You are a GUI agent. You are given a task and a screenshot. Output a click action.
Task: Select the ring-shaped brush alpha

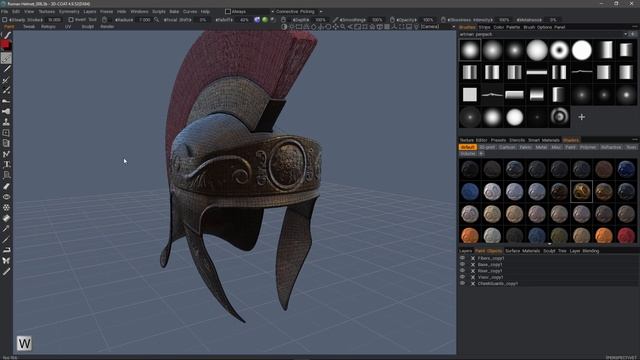559,50
